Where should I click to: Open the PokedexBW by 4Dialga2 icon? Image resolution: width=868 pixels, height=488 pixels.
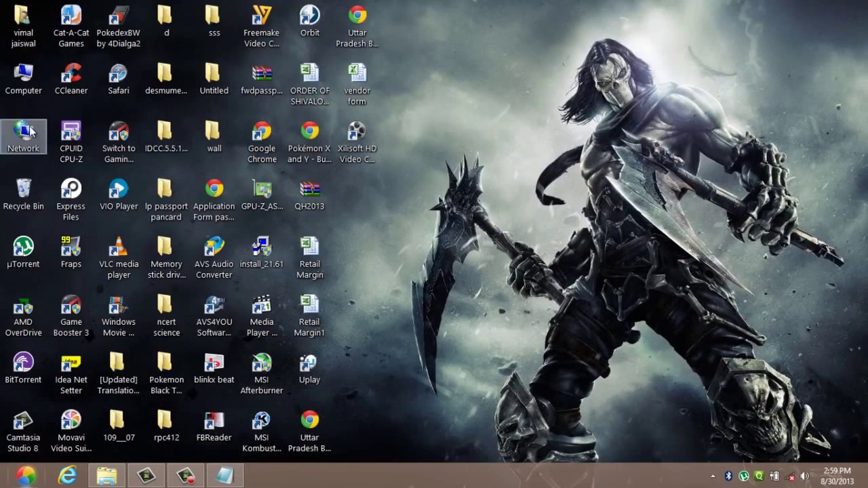coord(119,26)
